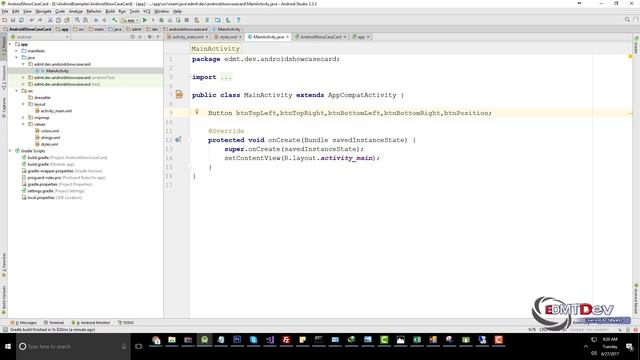Collapse the java folder node
640x360 pixels.
tap(17, 58)
